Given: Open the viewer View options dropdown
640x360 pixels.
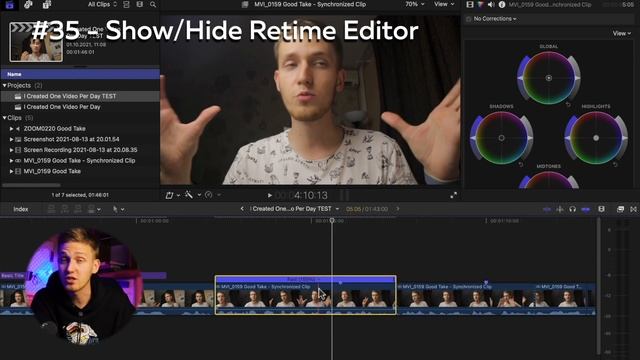Looking at the screenshot, I should coord(444,4).
